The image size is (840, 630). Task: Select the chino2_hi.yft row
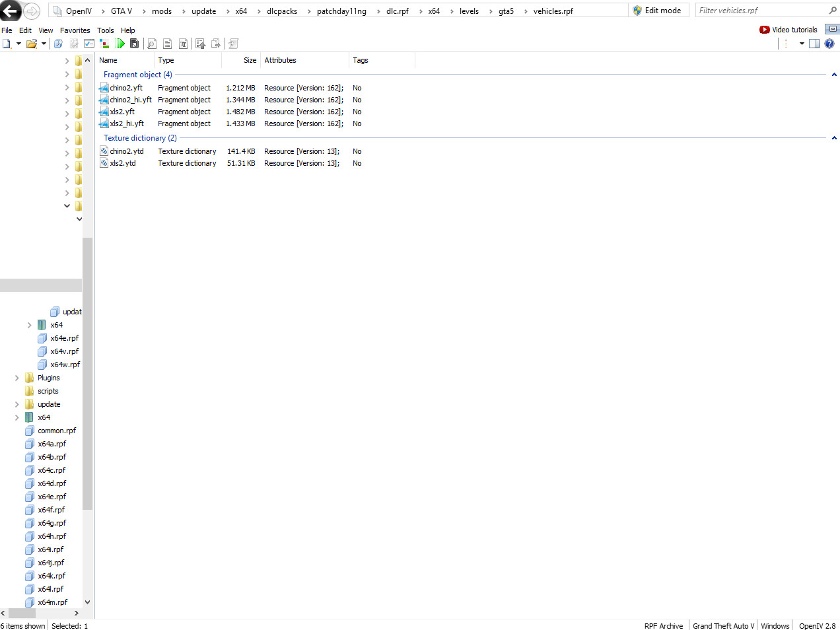click(x=231, y=100)
